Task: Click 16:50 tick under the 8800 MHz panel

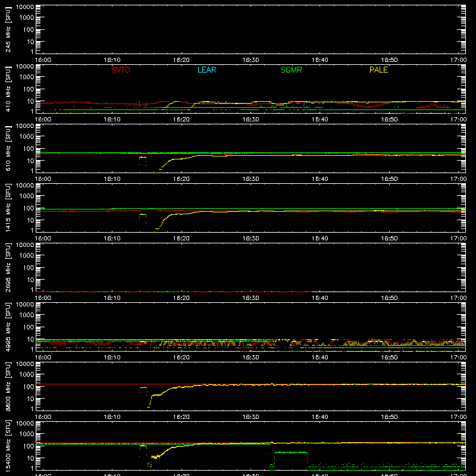Action: click(389, 417)
